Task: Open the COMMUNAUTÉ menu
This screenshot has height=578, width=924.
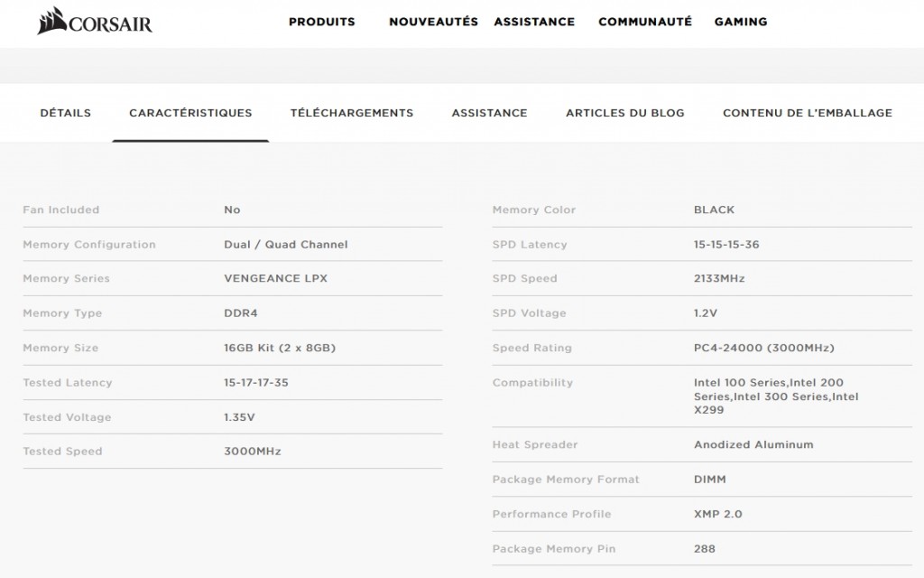Action: [x=644, y=22]
